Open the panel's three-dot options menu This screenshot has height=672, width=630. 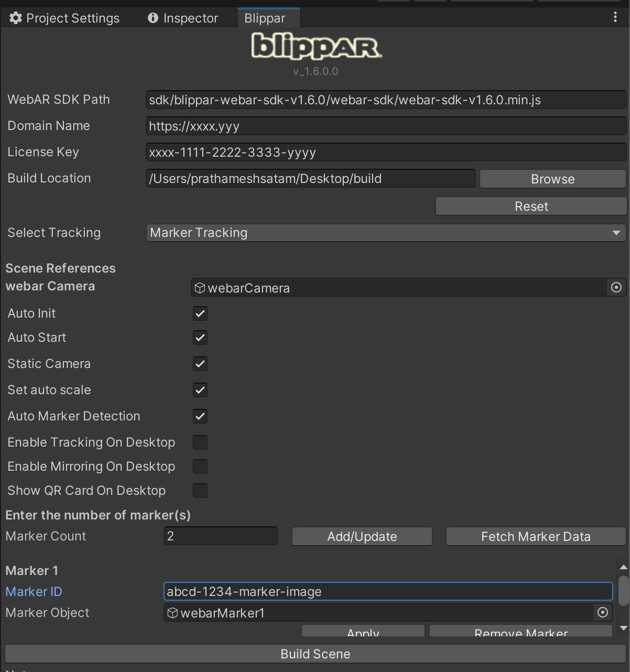(615, 17)
